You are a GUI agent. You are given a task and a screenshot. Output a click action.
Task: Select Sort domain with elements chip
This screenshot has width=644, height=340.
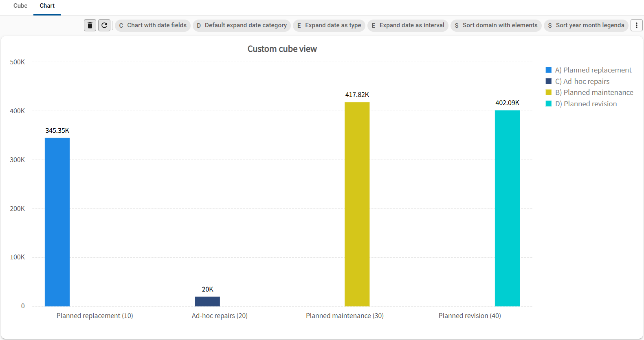point(496,25)
